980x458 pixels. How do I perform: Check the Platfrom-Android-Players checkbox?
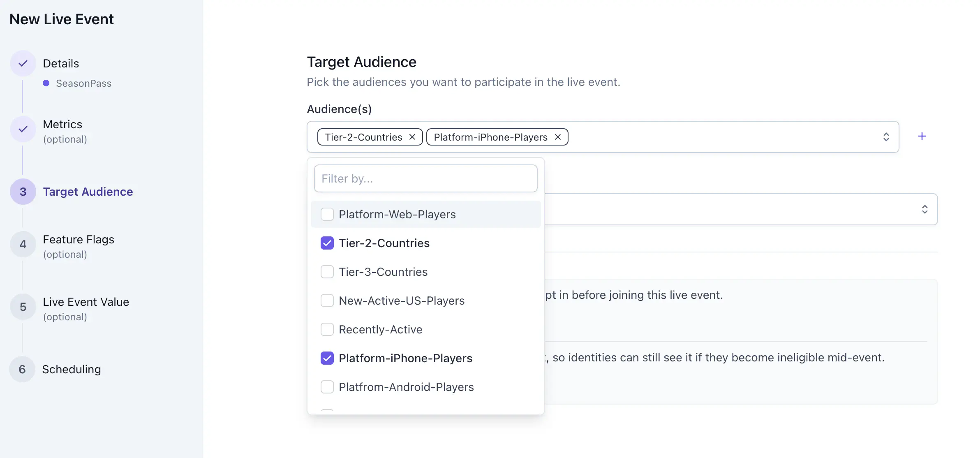tap(327, 387)
